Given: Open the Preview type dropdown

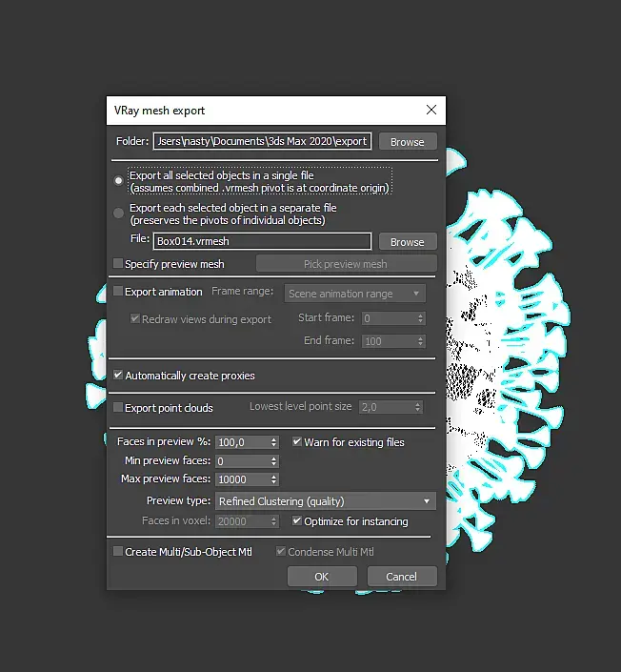Looking at the screenshot, I should [x=326, y=501].
